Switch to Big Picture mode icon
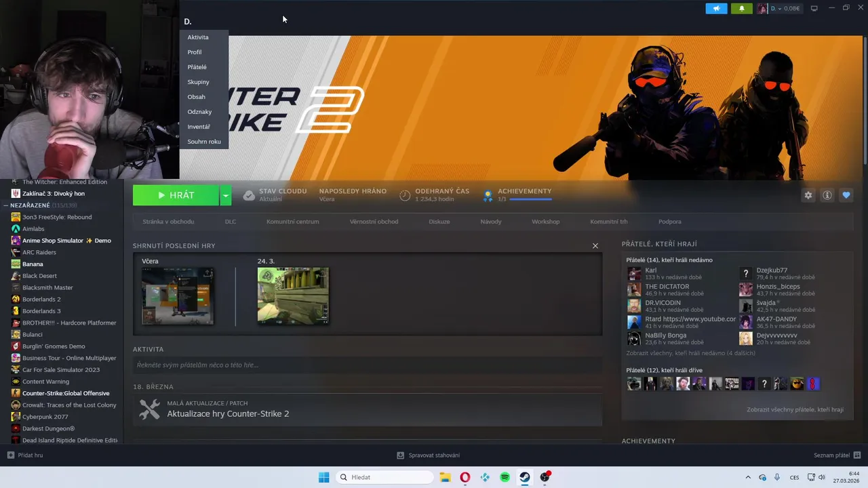Viewport: 868px width, 488px height. coord(814,9)
